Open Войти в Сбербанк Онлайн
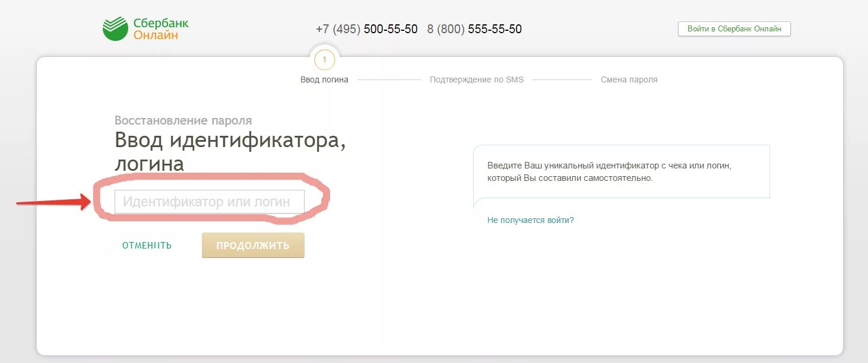Image resolution: width=868 pixels, height=363 pixels. [734, 28]
